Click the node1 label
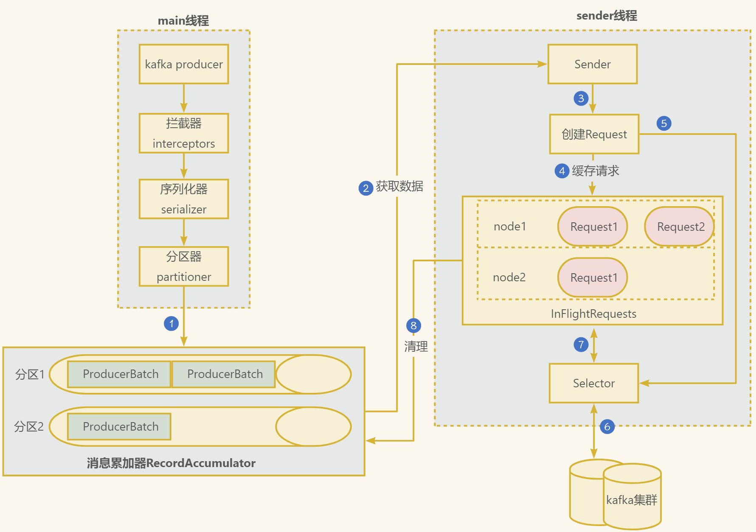The height and width of the screenshot is (532, 756). (x=510, y=227)
